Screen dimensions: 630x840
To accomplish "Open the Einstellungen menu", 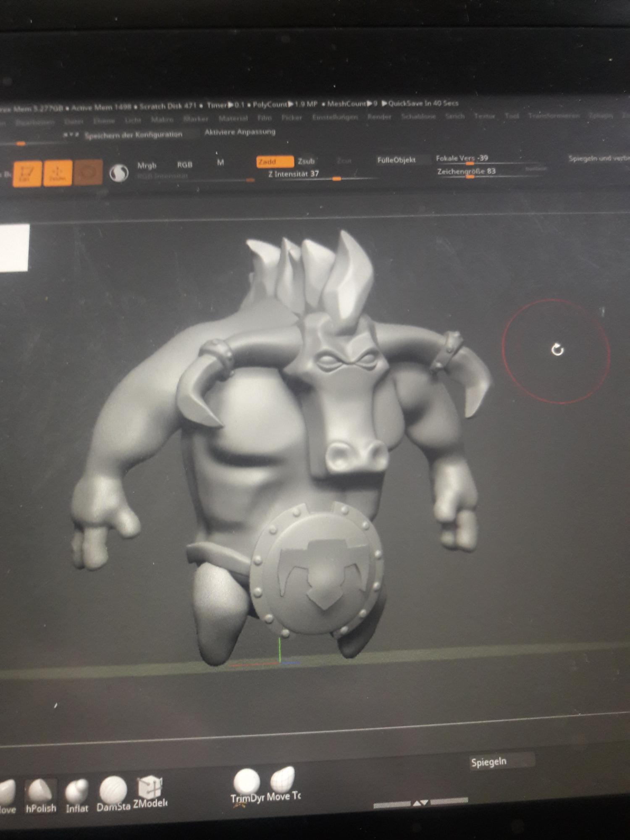I will point(335,117).
